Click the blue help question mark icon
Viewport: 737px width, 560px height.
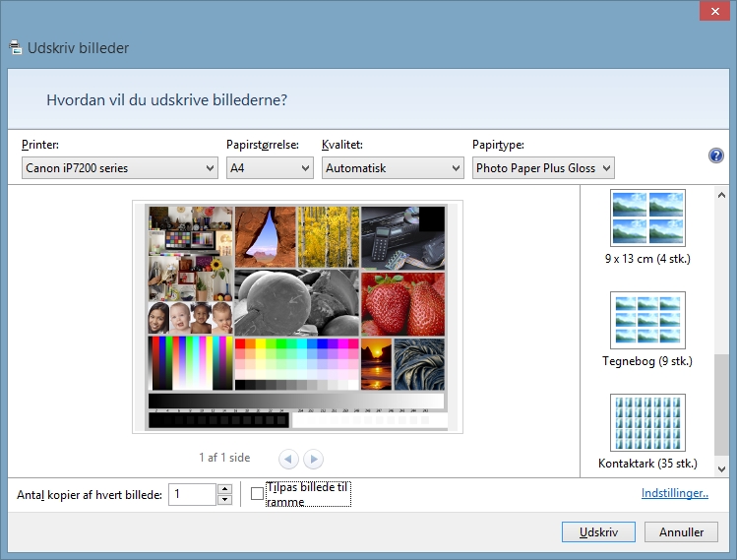[715, 156]
